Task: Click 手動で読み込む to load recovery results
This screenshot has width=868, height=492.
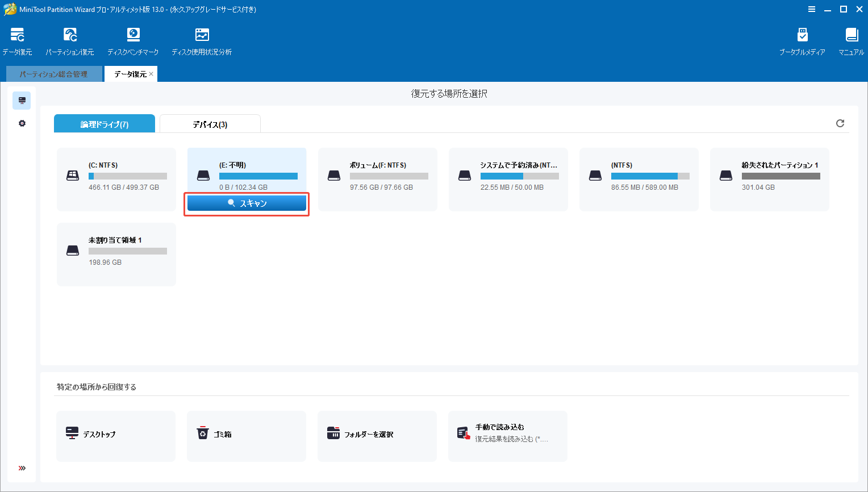Action: coord(507,436)
